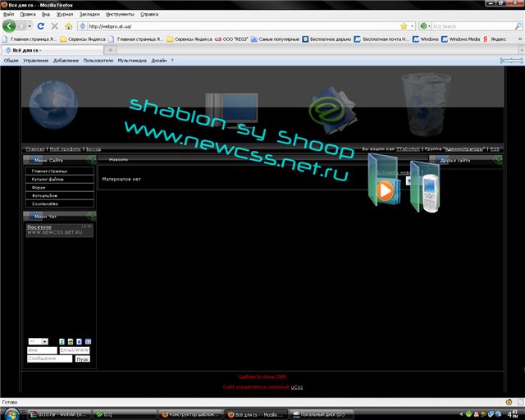Open the RSS link
Image resolution: width=525 pixels, height=420 pixels.
pyautogui.click(x=495, y=149)
